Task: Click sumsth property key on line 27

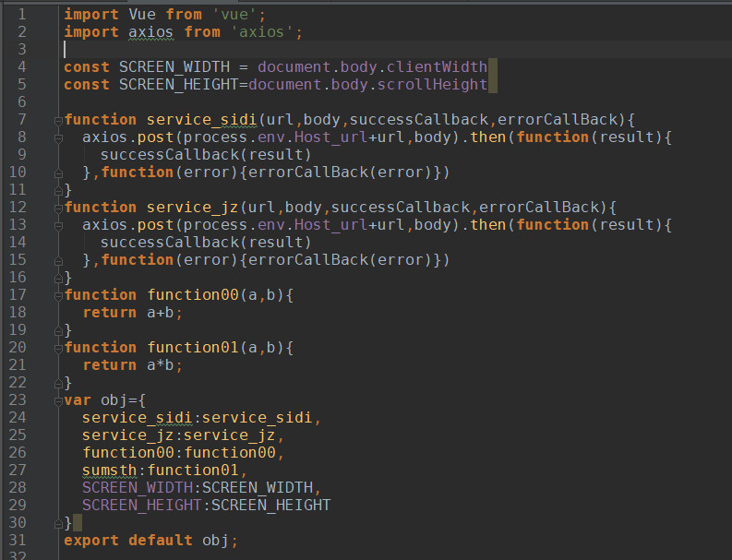Action: point(110,471)
